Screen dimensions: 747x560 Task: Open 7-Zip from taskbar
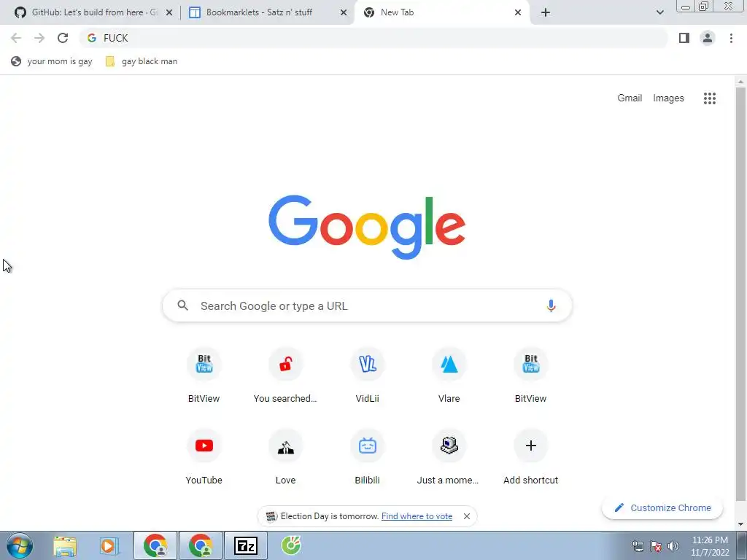pos(246,545)
